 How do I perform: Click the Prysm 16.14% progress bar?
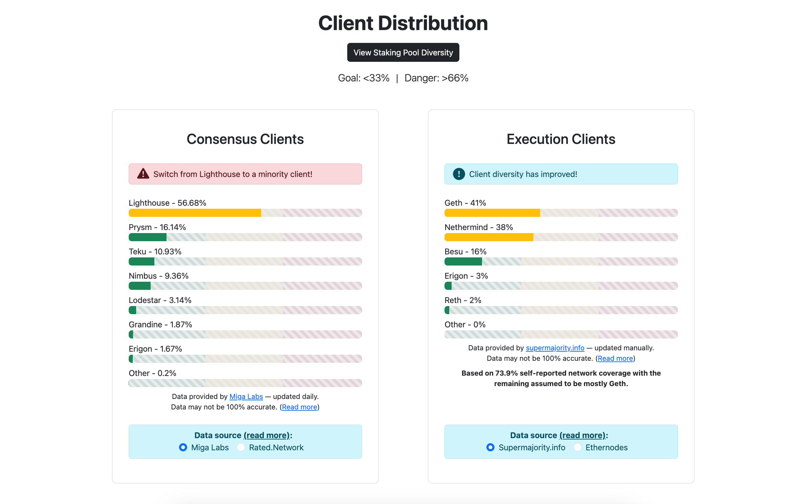pyautogui.click(x=245, y=237)
